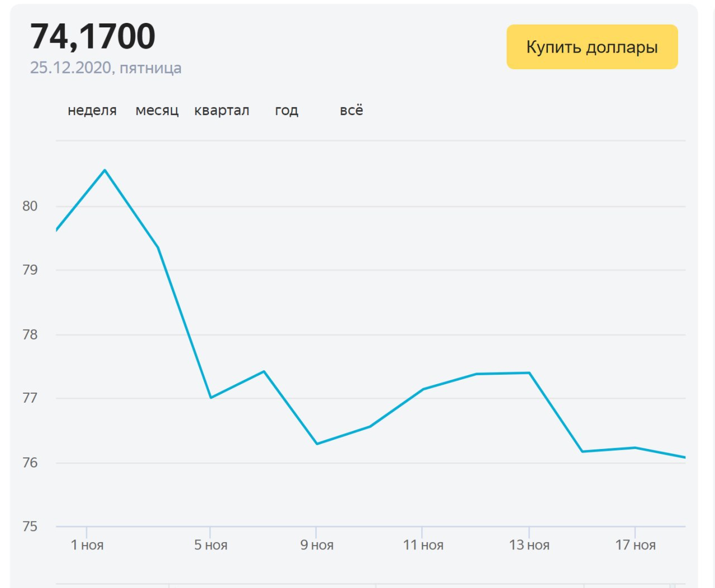Click the "5 ноя" axis label

(211, 545)
